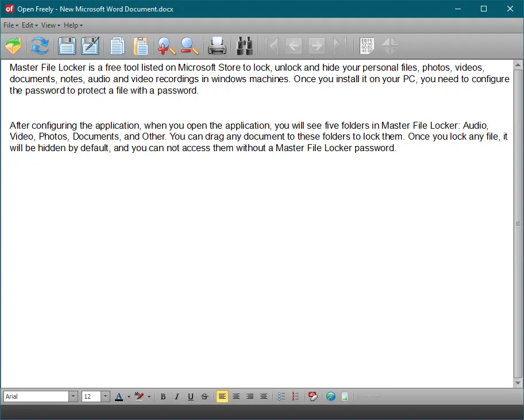Click the vertical scrollbar up arrow
This screenshot has width=524, height=420.
[518, 65]
